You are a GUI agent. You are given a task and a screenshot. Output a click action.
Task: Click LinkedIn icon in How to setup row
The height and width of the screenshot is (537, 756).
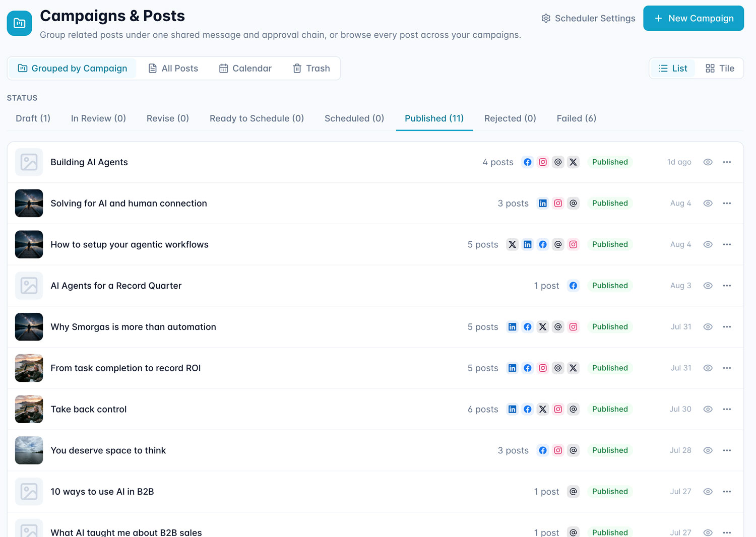(x=527, y=244)
